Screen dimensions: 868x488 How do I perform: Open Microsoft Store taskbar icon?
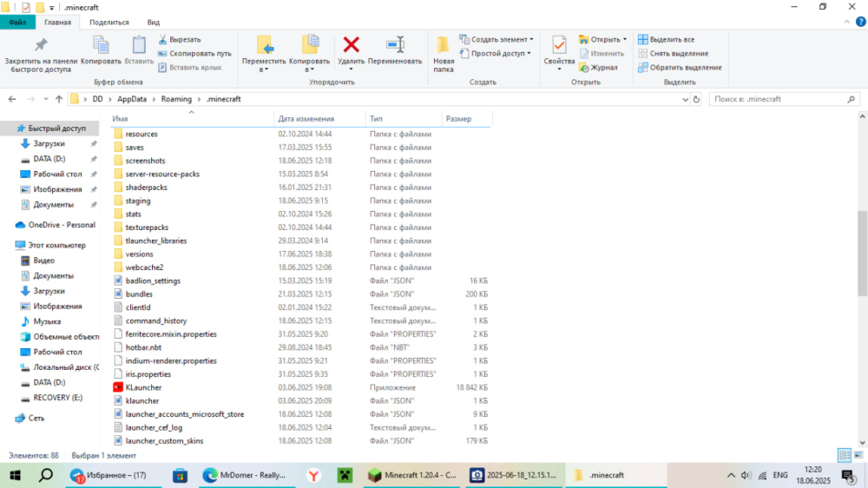[180, 475]
